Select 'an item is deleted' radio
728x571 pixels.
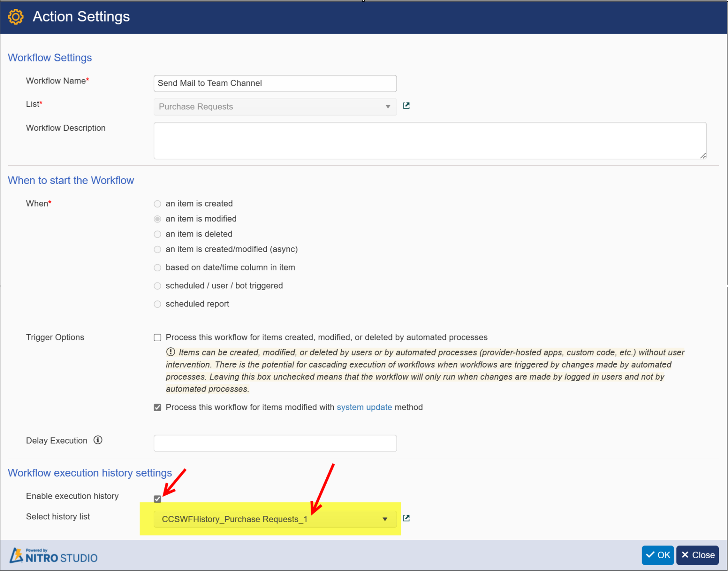click(x=158, y=234)
